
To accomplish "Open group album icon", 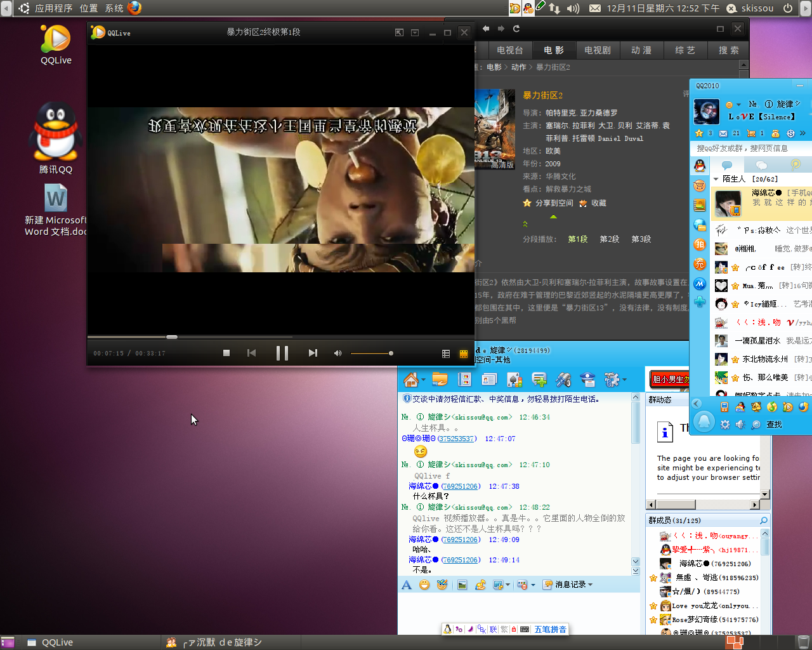I will [x=464, y=380].
